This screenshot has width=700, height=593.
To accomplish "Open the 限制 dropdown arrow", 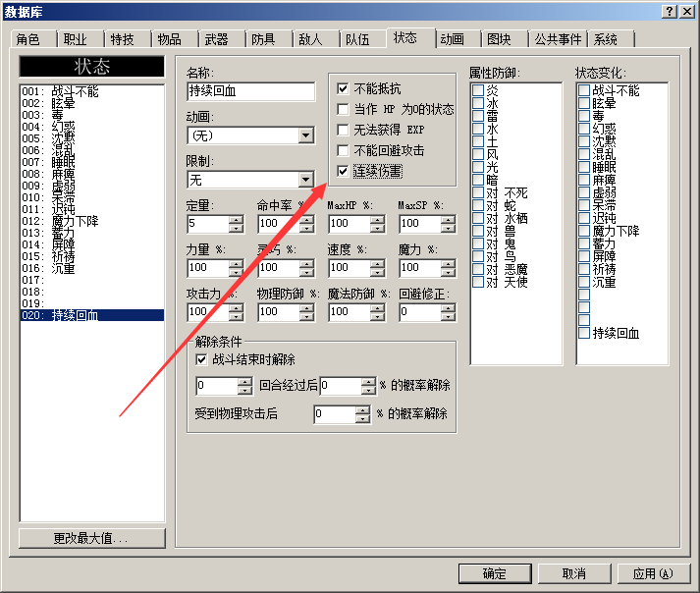I will [x=306, y=180].
